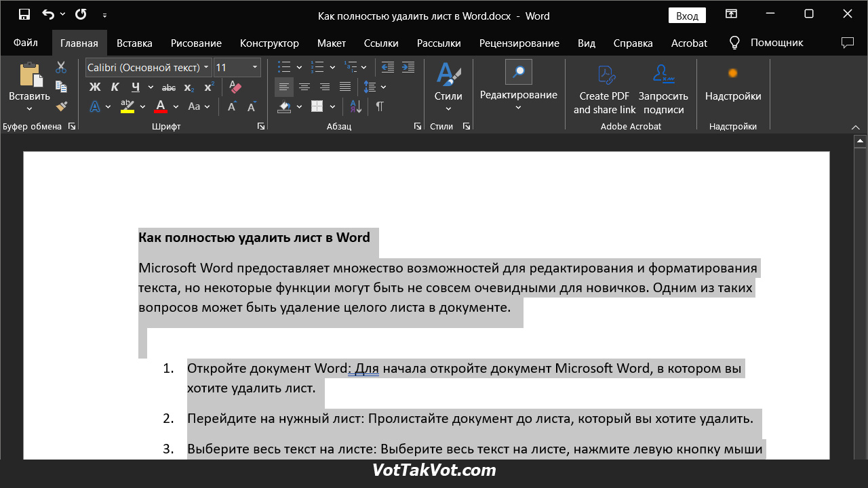Cut selection with the scissors icon
The height and width of the screenshot is (488, 868).
tap(61, 67)
